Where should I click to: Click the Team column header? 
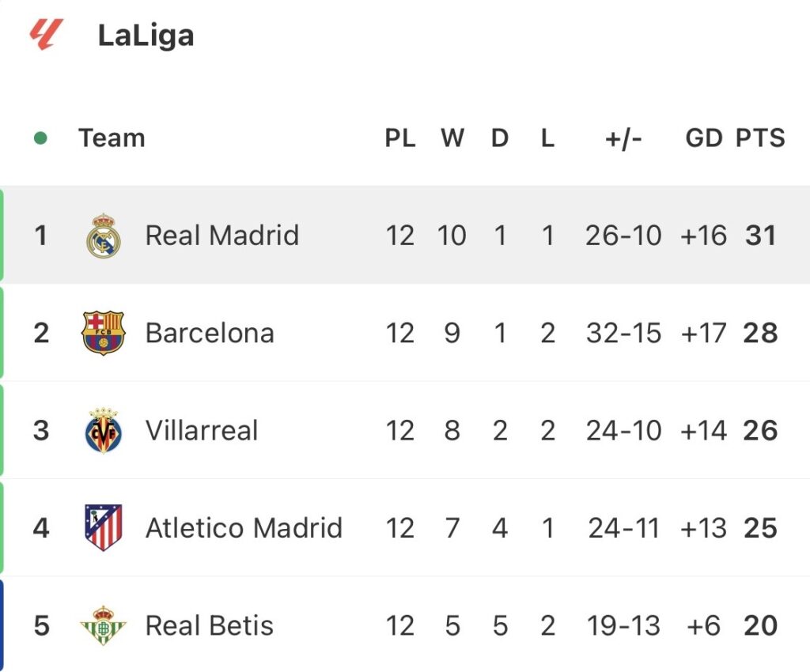tap(112, 138)
